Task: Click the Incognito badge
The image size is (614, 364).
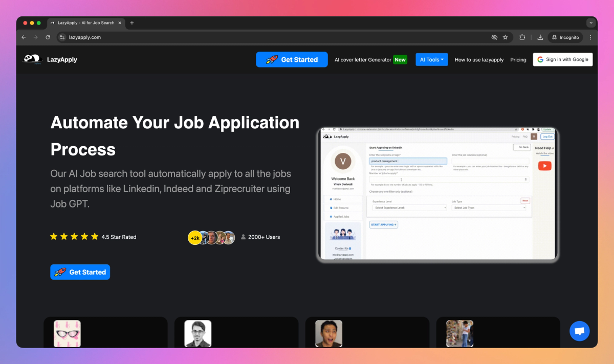Action: point(565,37)
